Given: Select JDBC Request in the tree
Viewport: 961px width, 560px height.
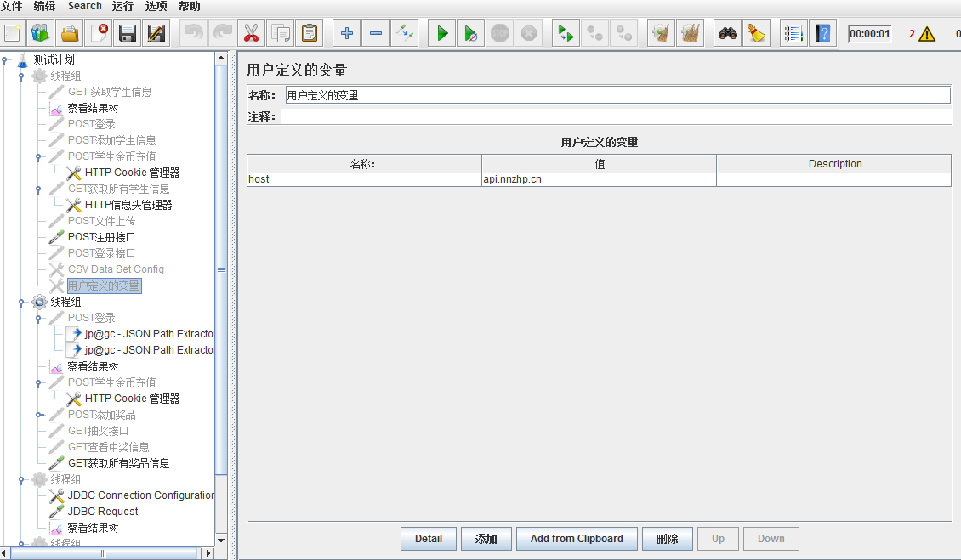Looking at the screenshot, I should pos(103,512).
